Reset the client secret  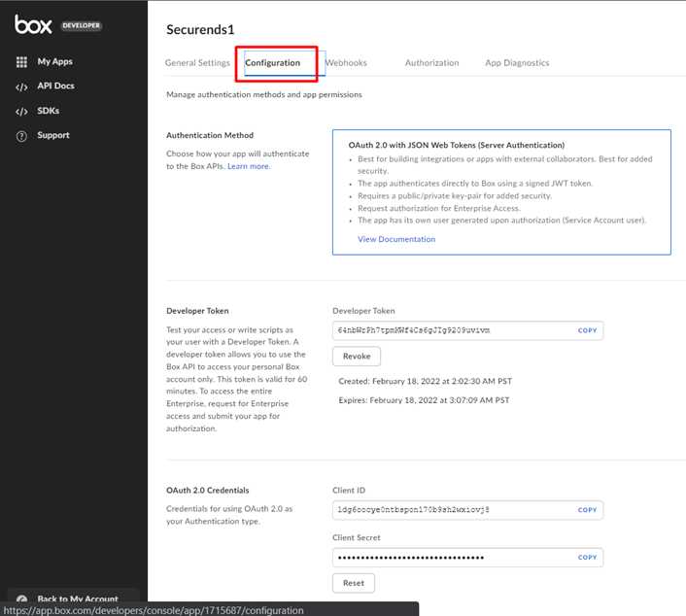point(354,583)
